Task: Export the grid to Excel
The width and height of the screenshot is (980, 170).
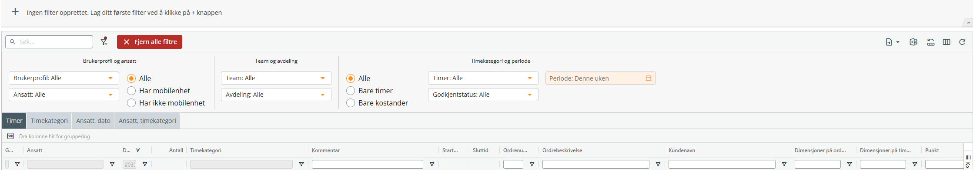Action: coord(913,42)
